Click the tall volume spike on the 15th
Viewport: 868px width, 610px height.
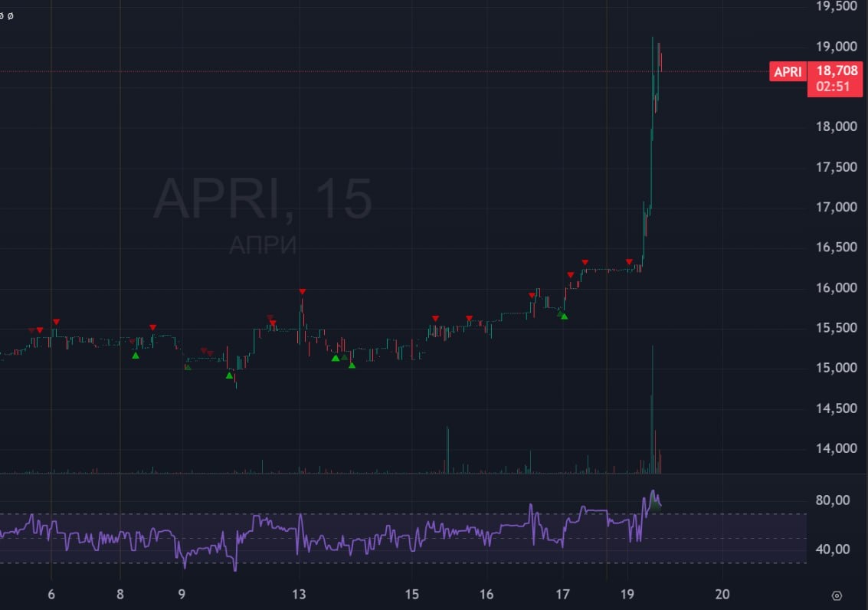(447, 450)
